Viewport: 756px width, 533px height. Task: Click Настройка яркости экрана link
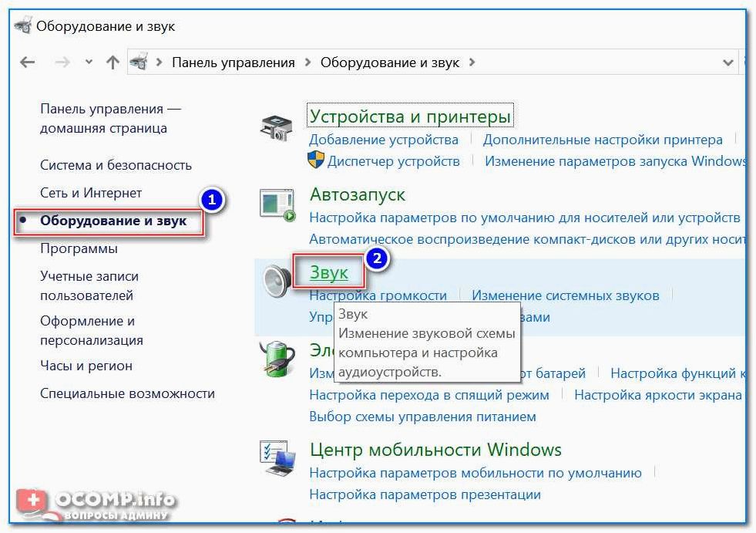(x=658, y=396)
